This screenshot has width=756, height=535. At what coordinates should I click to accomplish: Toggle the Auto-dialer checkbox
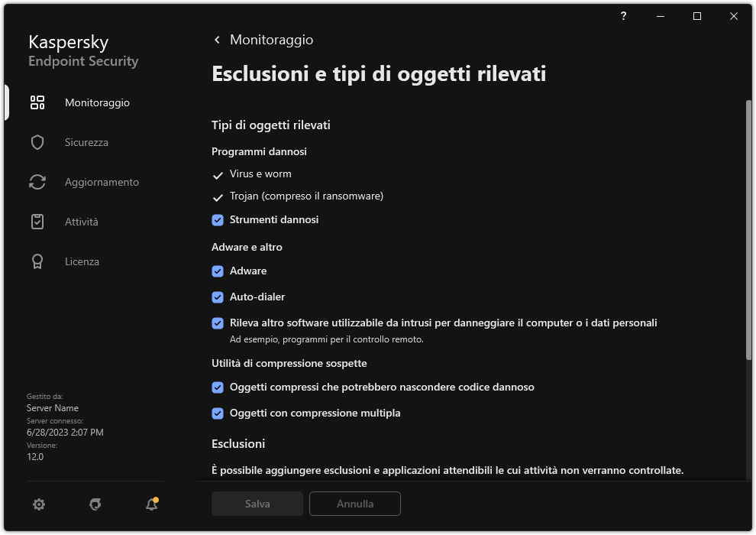tap(218, 297)
